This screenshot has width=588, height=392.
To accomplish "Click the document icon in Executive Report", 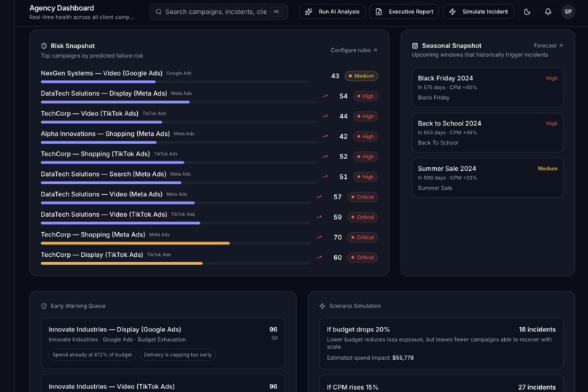I will point(379,12).
